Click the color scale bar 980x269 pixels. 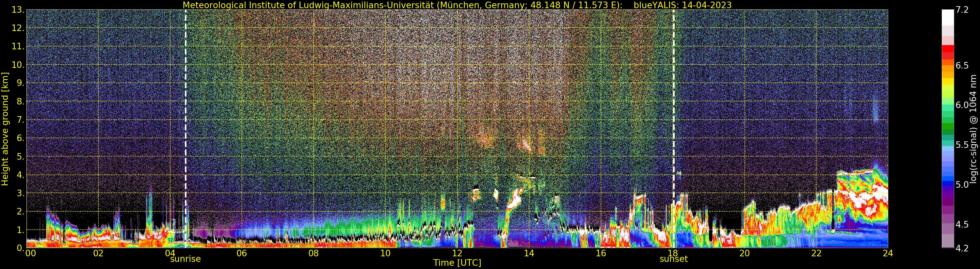pos(948,129)
